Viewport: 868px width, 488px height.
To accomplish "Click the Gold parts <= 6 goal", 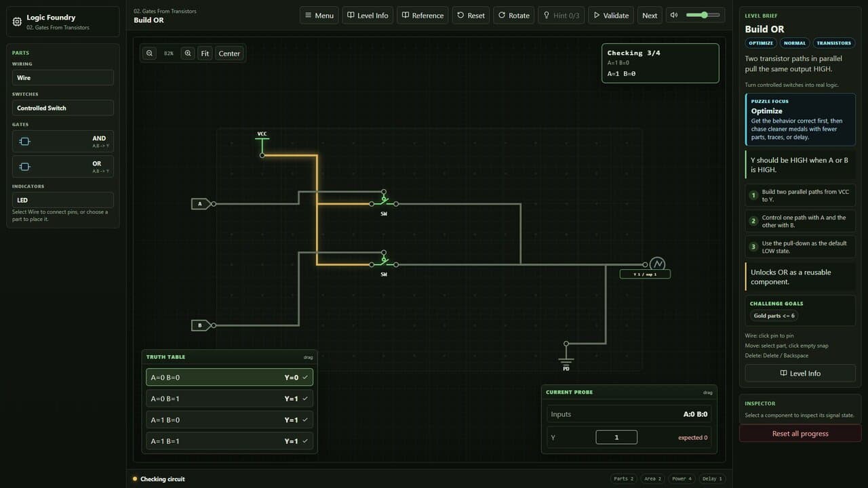I will pos(774,316).
